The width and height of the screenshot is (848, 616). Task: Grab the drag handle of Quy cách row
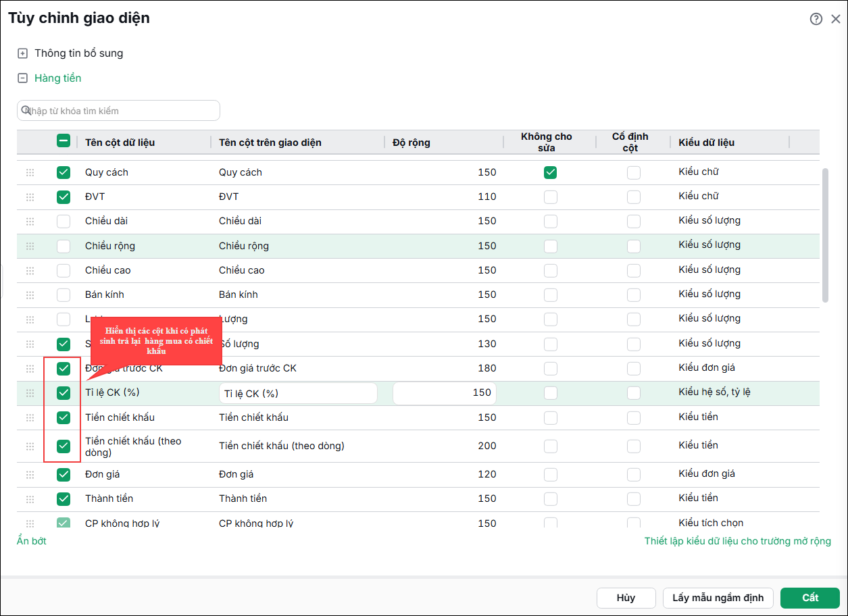(x=30, y=173)
